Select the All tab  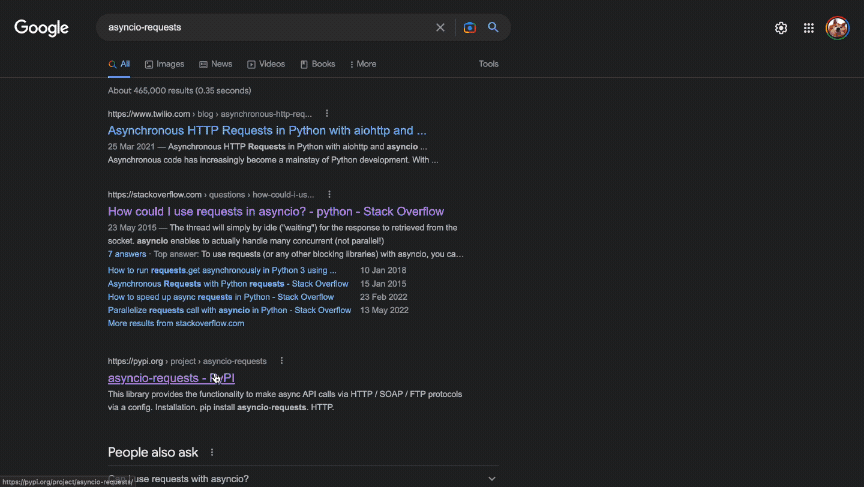119,64
